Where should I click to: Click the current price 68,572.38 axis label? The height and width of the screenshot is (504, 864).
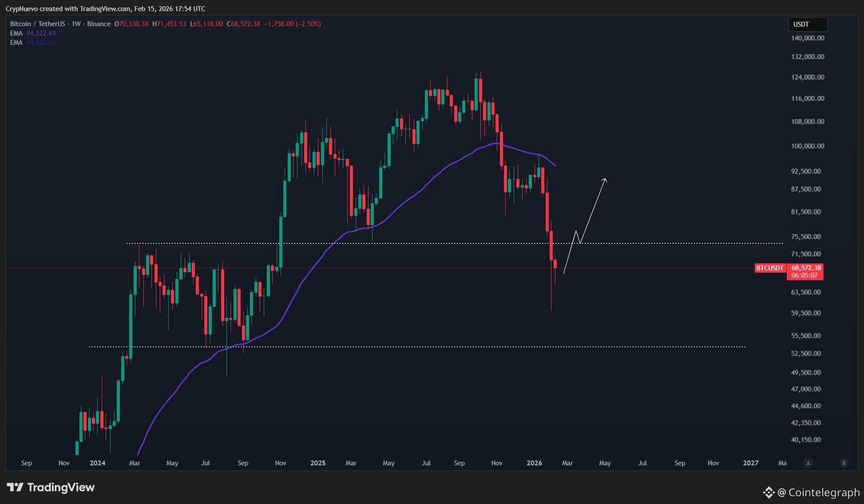coord(806,268)
